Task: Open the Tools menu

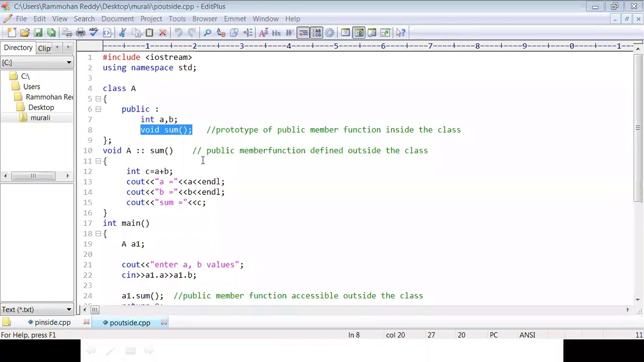Action: point(177,19)
